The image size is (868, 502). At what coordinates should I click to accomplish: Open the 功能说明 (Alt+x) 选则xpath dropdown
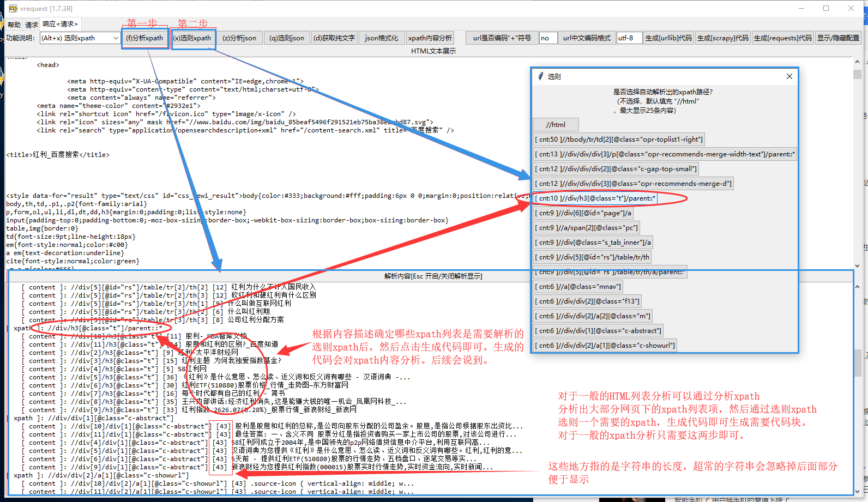80,38
